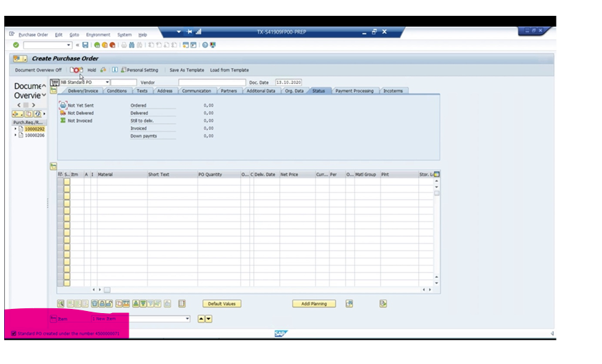Collapse header using icon beside Delivery/Invoice tab

click(54, 91)
